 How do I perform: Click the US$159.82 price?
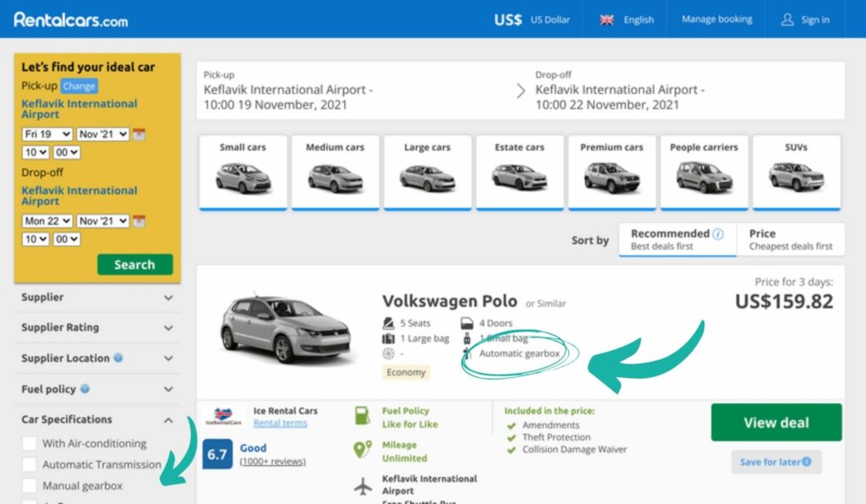784,301
